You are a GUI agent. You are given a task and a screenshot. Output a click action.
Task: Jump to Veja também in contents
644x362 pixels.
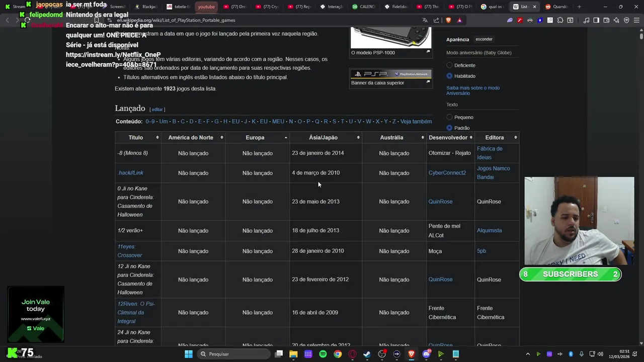pos(416,122)
